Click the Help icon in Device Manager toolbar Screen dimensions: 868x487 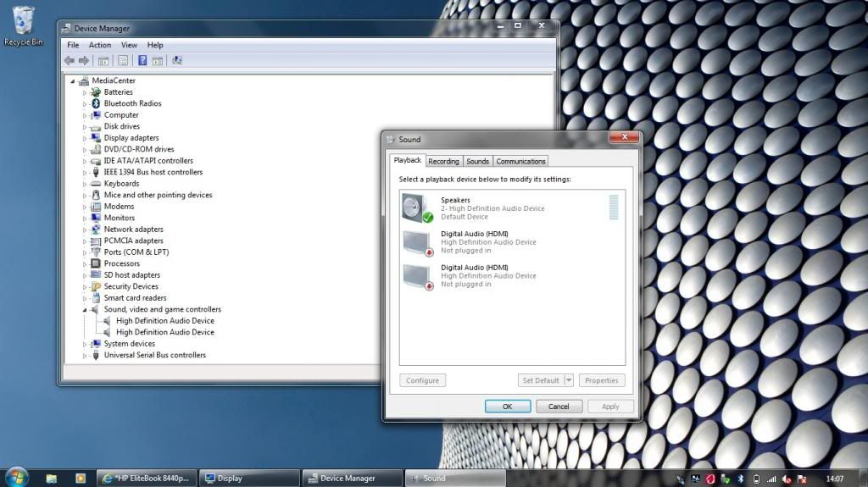(142, 60)
